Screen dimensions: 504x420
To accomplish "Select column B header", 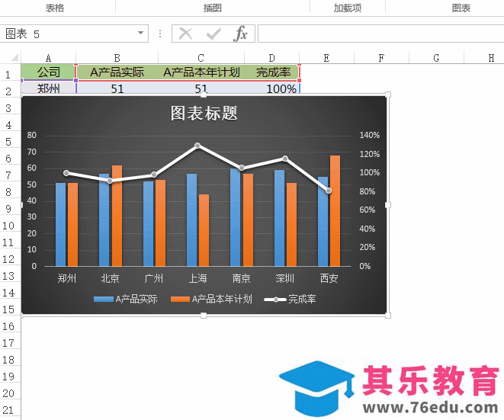I will (x=117, y=58).
